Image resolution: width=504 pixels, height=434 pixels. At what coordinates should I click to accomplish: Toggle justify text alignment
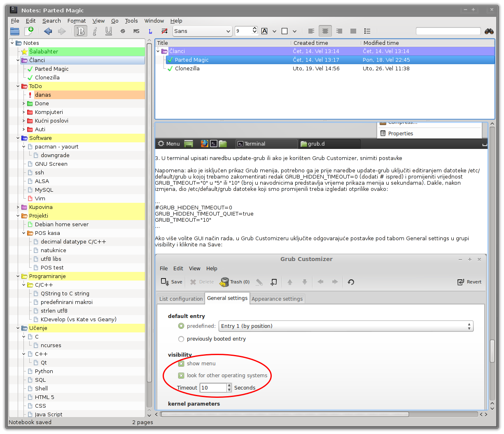point(353,31)
